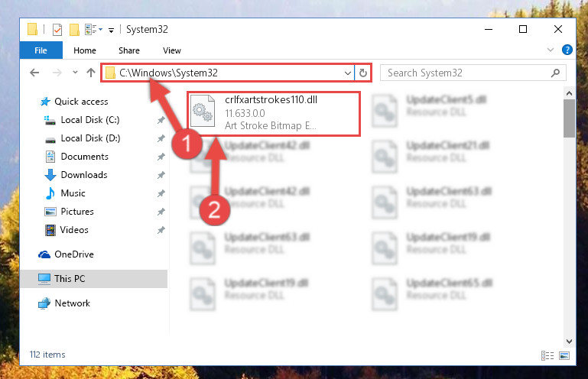Select Network in navigation pane

click(64, 303)
